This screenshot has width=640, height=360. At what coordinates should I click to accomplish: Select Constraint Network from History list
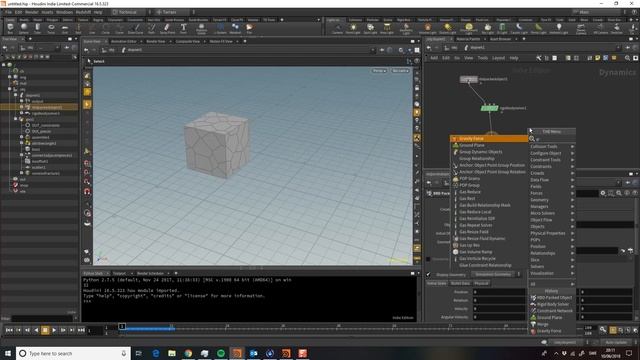pos(553,311)
